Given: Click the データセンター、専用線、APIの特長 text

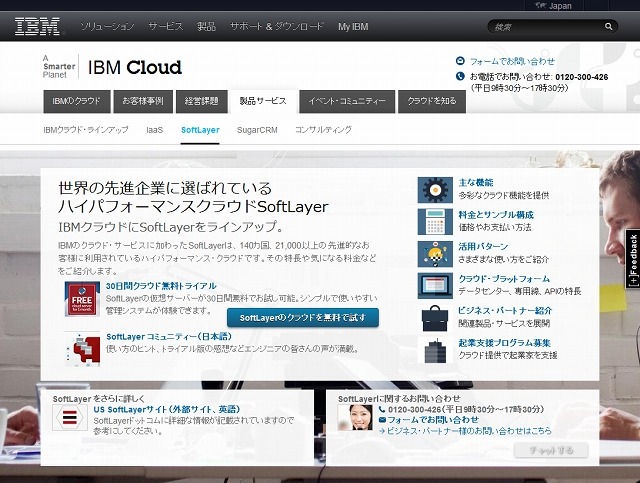Looking at the screenshot, I should 520,291.
